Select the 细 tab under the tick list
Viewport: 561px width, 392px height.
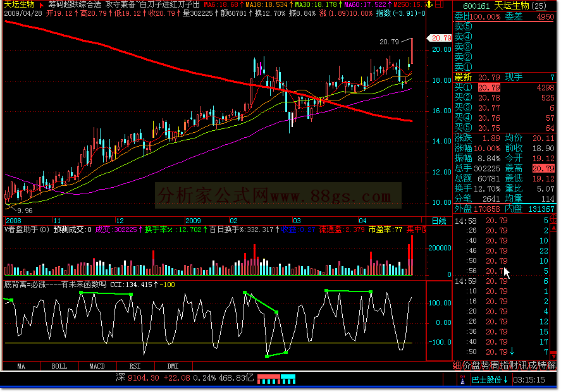coord(457,365)
